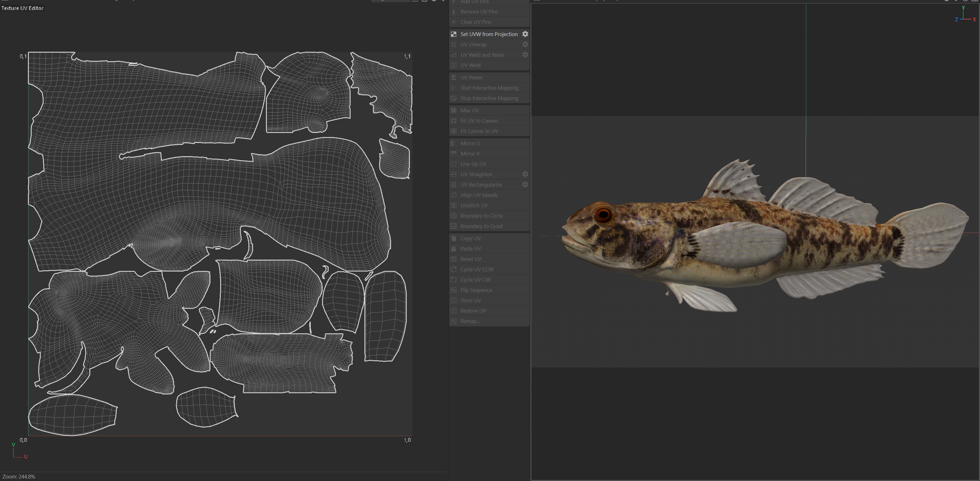Click the UV Straighten options gear
The height and width of the screenshot is (481, 980).
(x=525, y=174)
